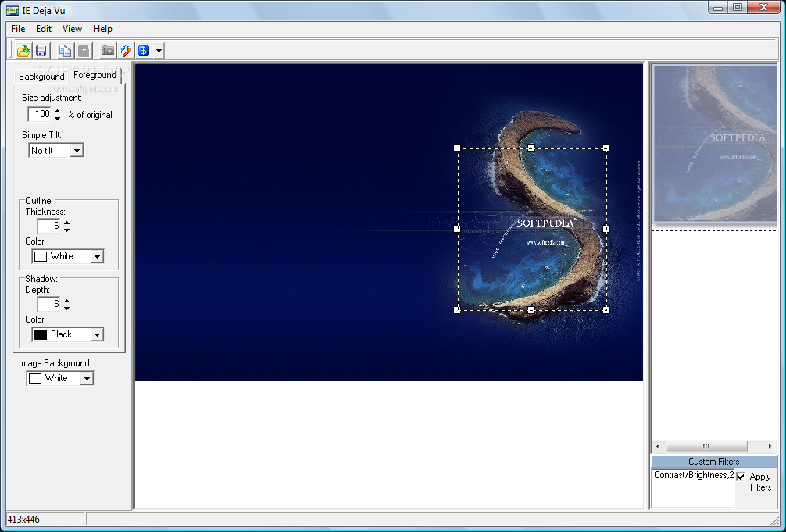The width and height of the screenshot is (786, 532).
Task: Click the Open folder toolbar icon
Action: [23, 51]
